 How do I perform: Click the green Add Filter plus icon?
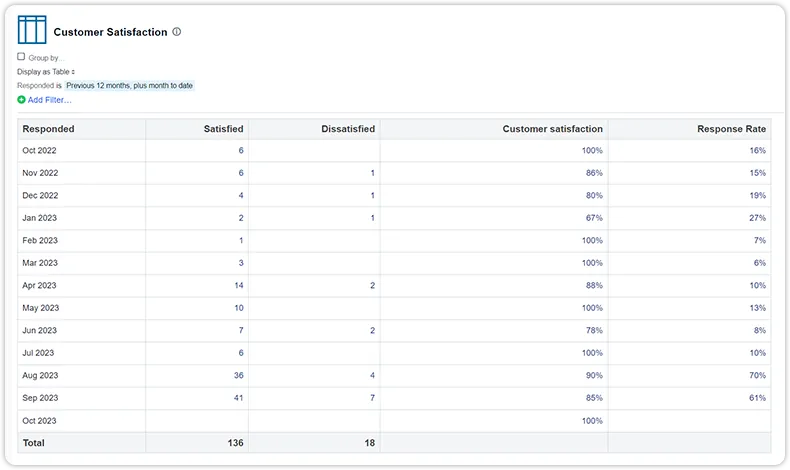pyautogui.click(x=21, y=100)
